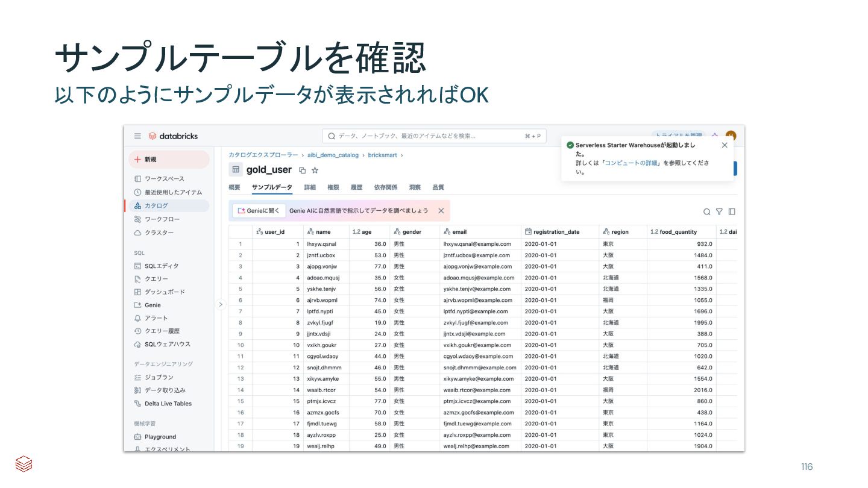Image resolution: width=868 pixels, height=488 pixels.
Task: Click the table search magnifier icon
Action: pos(706,212)
